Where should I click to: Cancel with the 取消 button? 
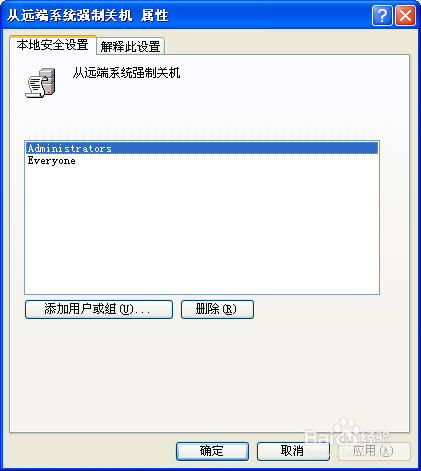(293, 451)
